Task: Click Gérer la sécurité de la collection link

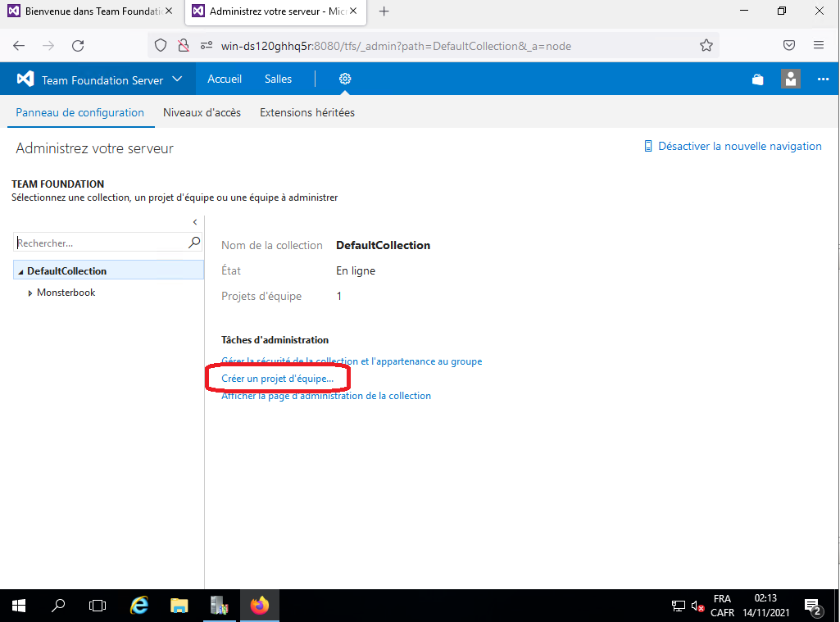Action: [x=352, y=361]
